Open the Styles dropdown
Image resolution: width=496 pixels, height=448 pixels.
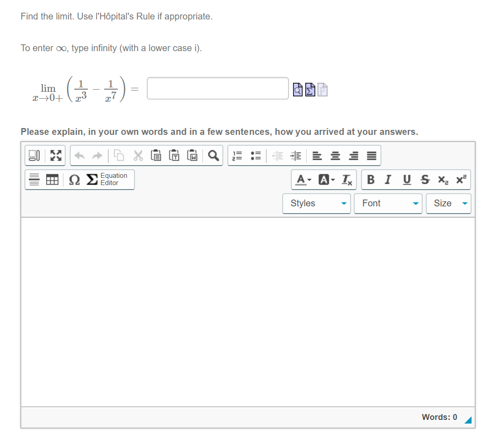(x=317, y=203)
